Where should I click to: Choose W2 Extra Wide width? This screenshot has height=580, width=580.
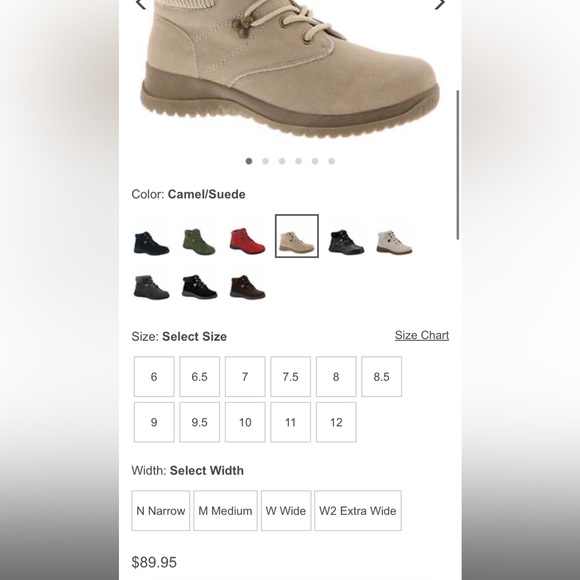tap(358, 510)
